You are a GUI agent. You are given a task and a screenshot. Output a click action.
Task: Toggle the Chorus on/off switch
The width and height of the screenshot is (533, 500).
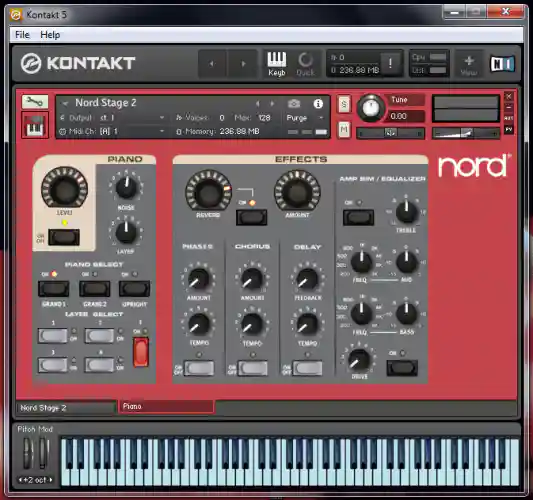[253, 368]
